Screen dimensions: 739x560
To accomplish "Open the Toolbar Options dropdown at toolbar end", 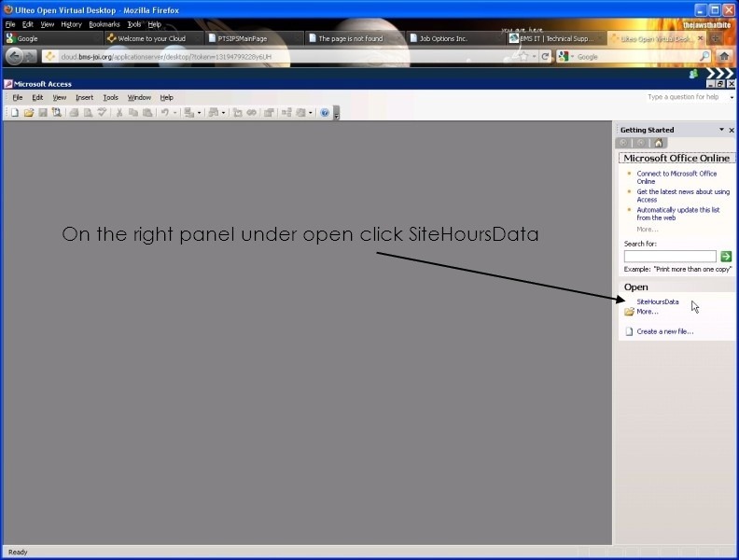I will click(337, 114).
